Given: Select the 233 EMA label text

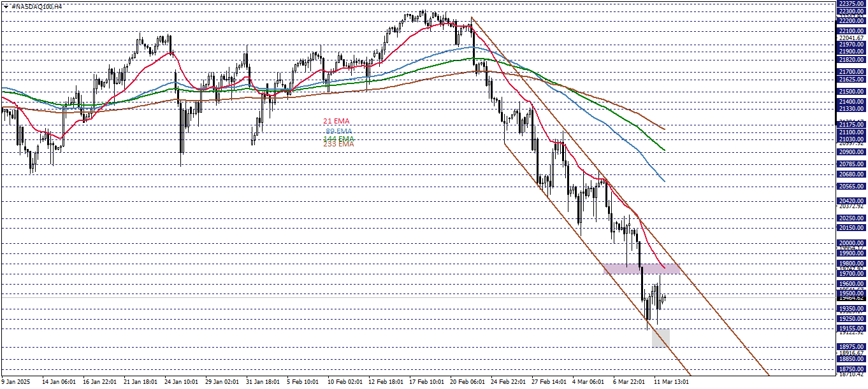Looking at the screenshot, I should tap(338, 144).
